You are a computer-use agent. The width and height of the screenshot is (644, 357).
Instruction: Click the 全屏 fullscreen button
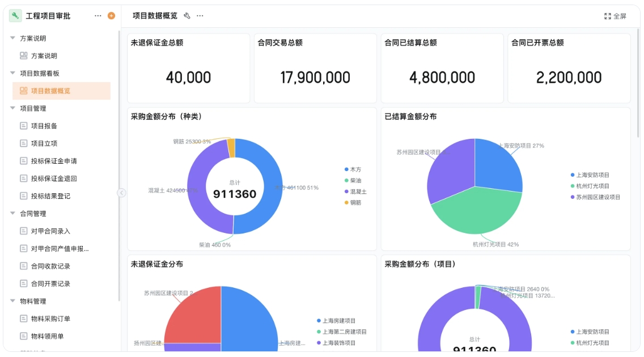pyautogui.click(x=615, y=16)
